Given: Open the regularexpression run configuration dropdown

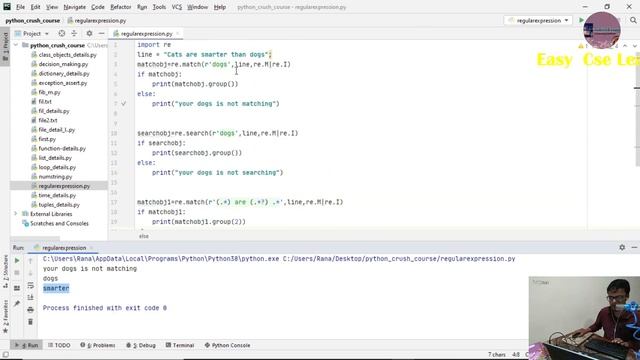Looking at the screenshot, I should (538, 20).
